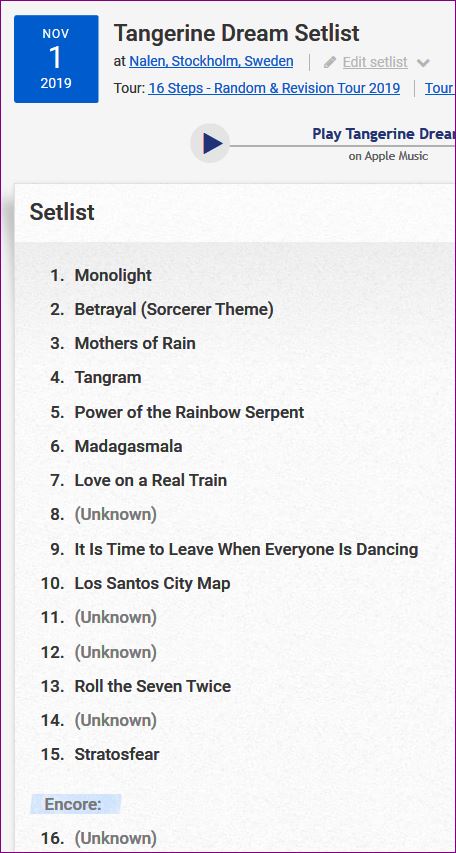
Task: Select Los Santos City Map song
Action: point(152,583)
